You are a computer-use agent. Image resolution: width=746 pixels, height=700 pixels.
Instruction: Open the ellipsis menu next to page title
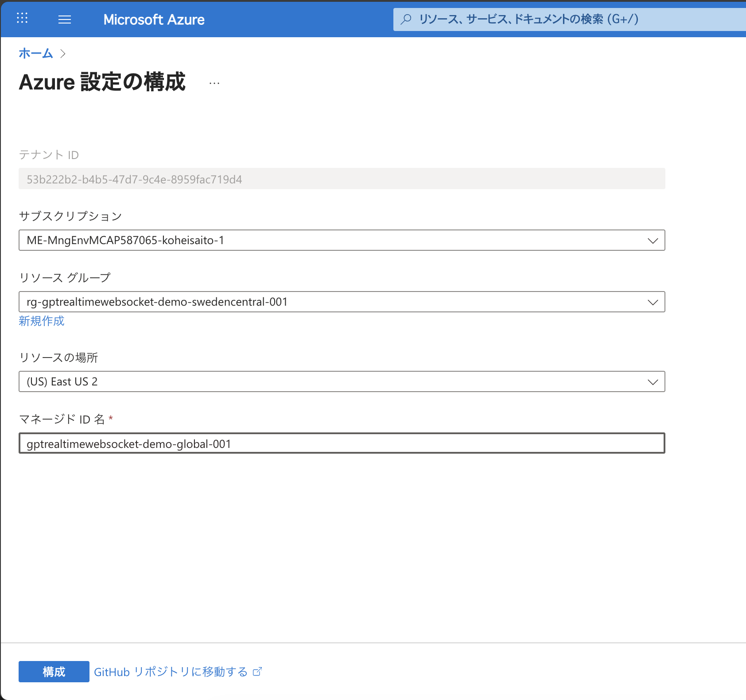pos(214,83)
